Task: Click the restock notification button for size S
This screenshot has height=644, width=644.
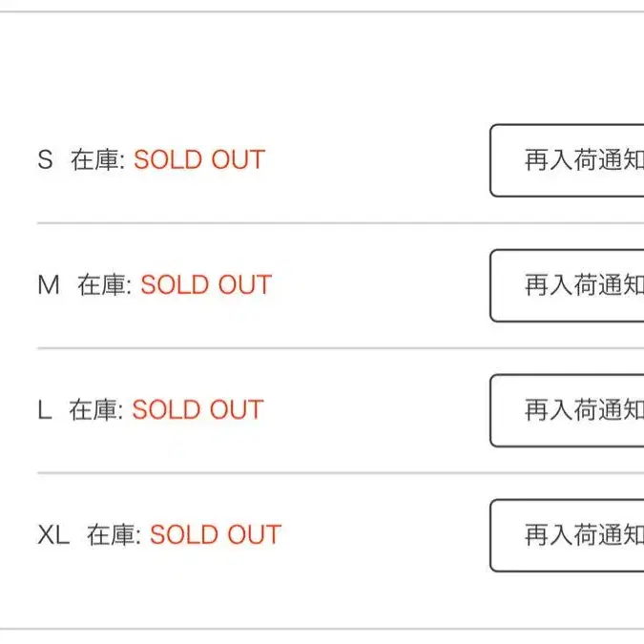Action: 568,160
